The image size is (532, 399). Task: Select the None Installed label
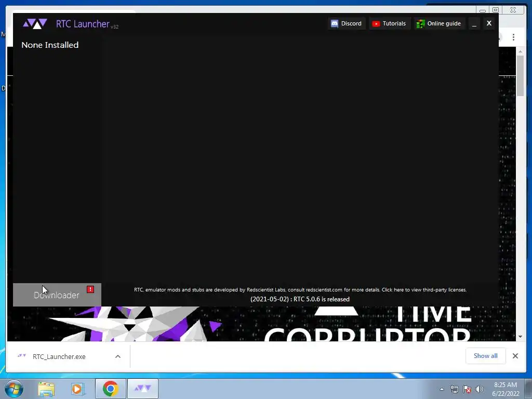(x=50, y=45)
